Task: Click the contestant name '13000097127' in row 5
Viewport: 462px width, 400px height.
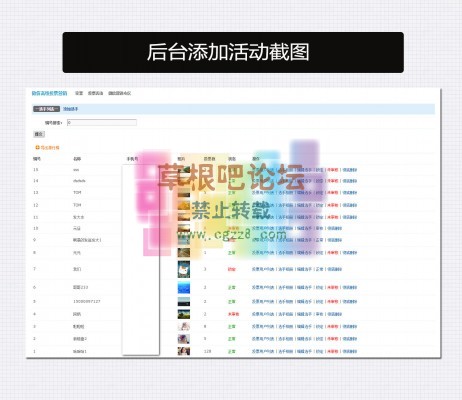Action: point(86,301)
